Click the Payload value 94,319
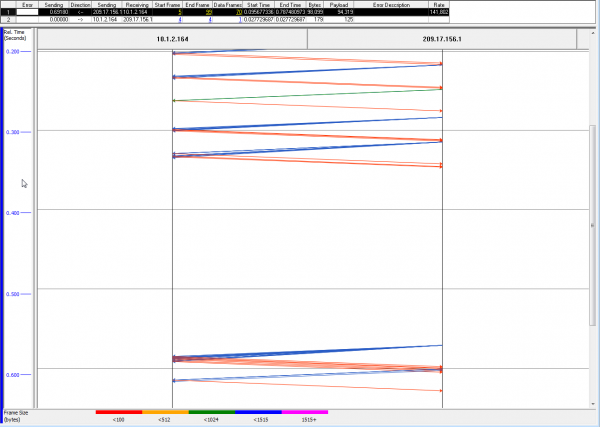The height and width of the screenshot is (427, 600). click(345, 12)
